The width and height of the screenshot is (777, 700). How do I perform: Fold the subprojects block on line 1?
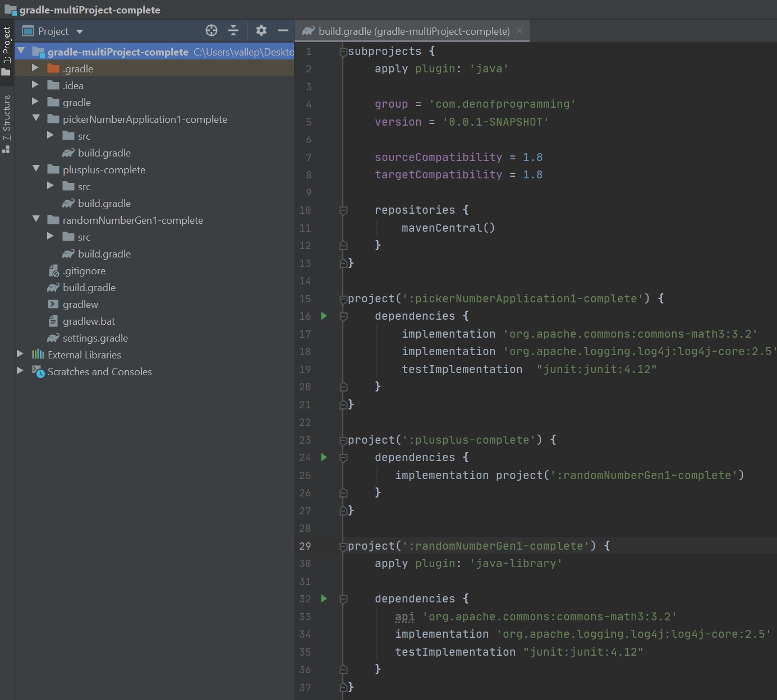coord(343,52)
